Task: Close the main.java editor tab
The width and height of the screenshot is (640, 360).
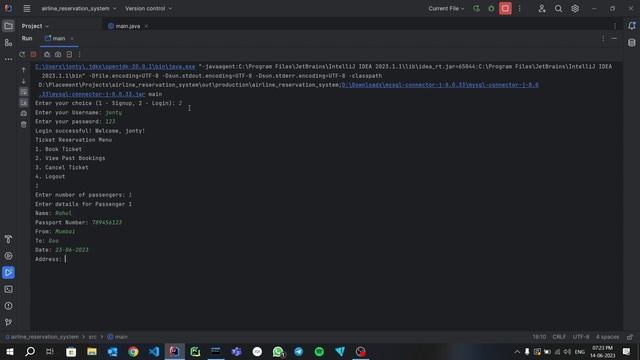Action: 146,26
